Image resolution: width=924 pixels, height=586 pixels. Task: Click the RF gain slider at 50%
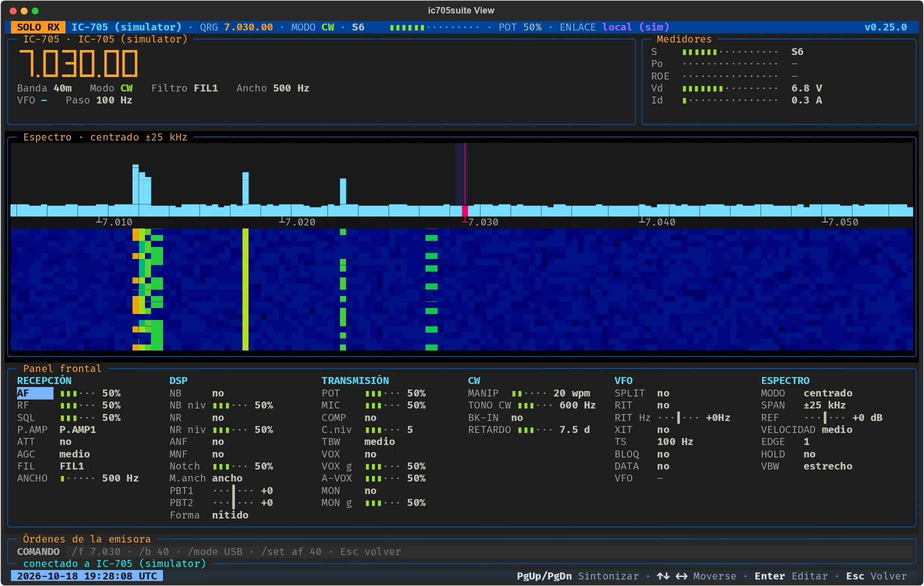[x=77, y=405]
